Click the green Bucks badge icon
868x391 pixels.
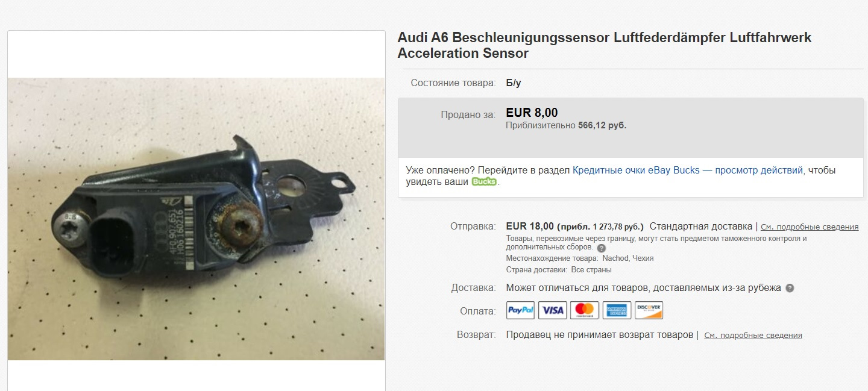(484, 181)
